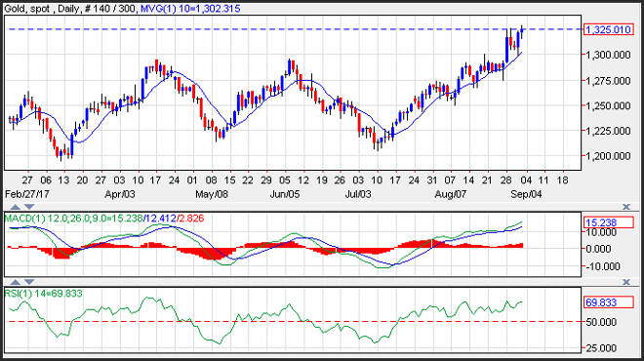The height and width of the screenshot is (361, 644).
Task: Click the up triangle above the RSI panel
Action: [x=16, y=282]
